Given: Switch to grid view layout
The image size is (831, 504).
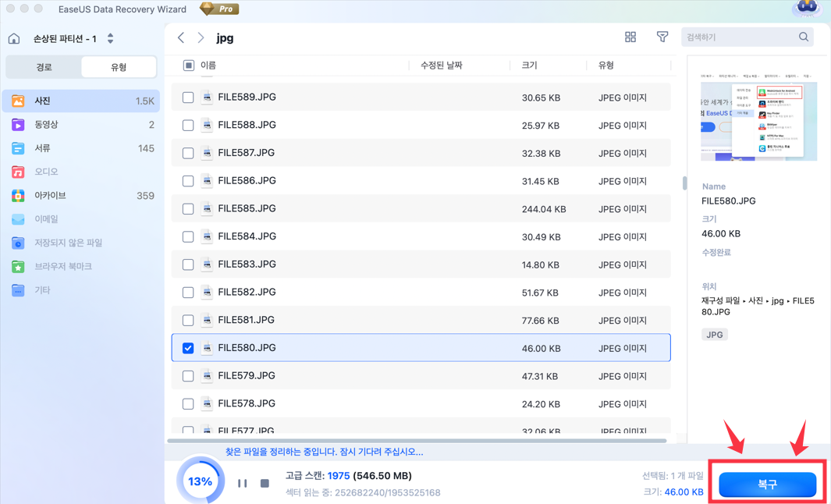Looking at the screenshot, I should (630, 37).
